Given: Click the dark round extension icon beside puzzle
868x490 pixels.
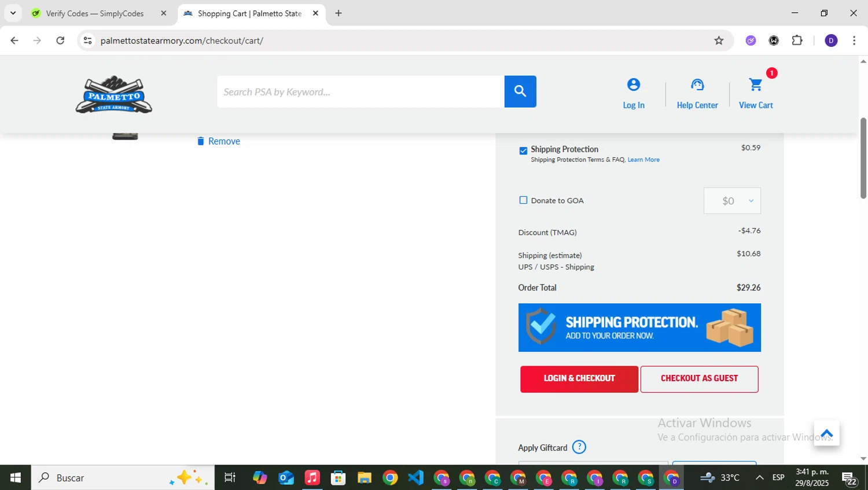Looking at the screenshot, I should 774,40.
